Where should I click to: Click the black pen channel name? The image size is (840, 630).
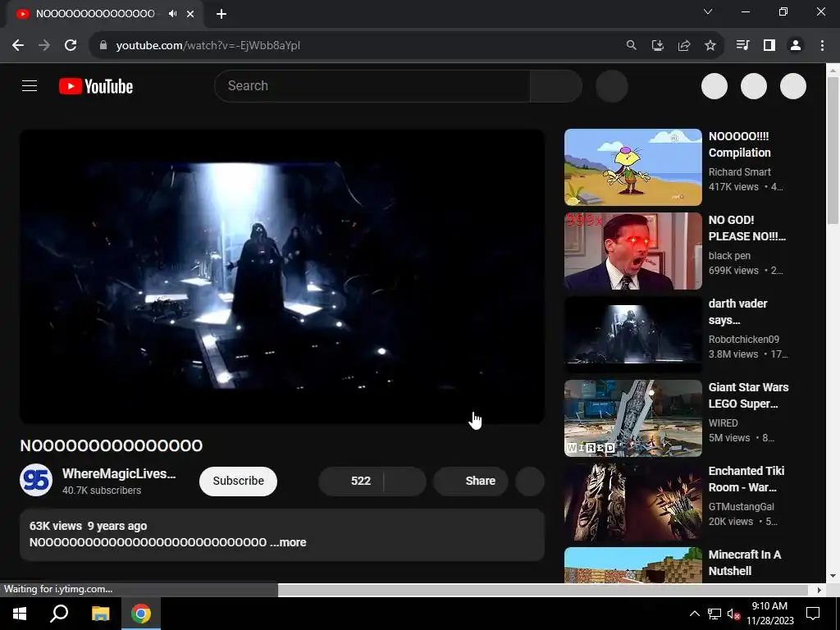click(729, 256)
